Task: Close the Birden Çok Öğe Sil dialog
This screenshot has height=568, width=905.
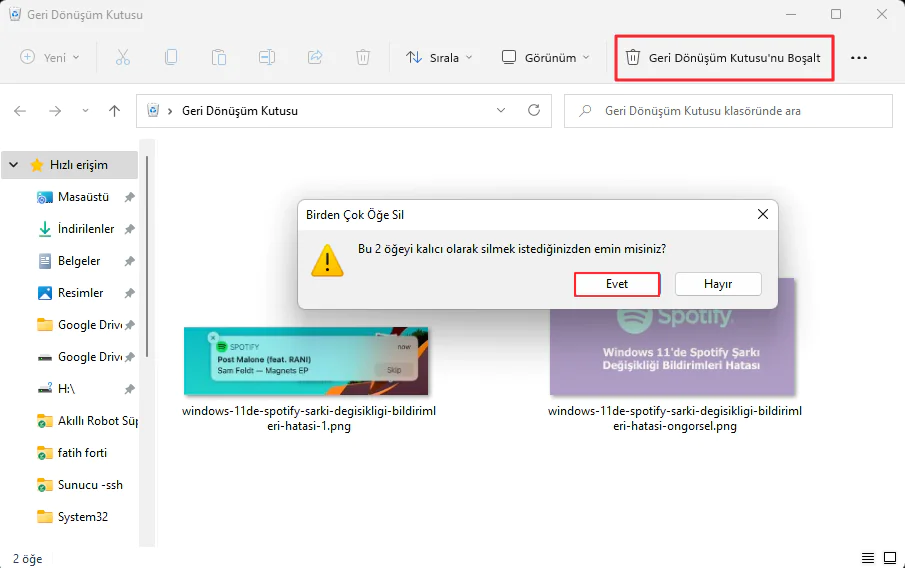Action: pyautogui.click(x=762, y=214)
